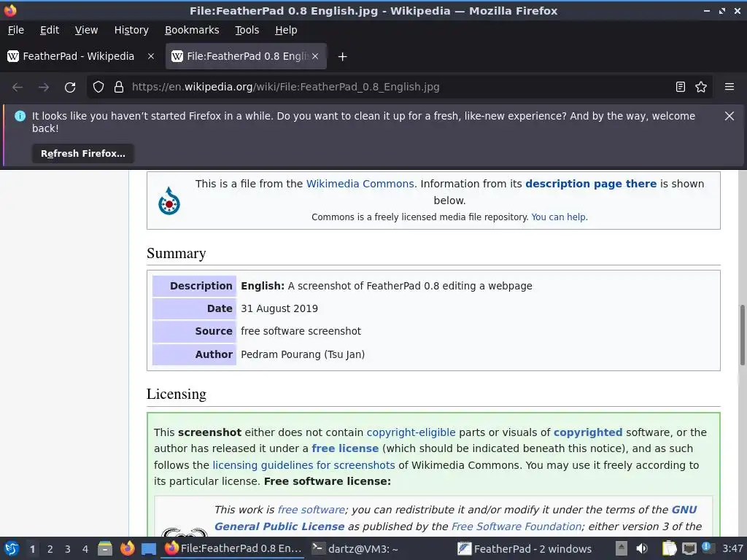This screenshot has width=747, height=560.
Task: Open the description page there link
Action: tap(591, 184)
